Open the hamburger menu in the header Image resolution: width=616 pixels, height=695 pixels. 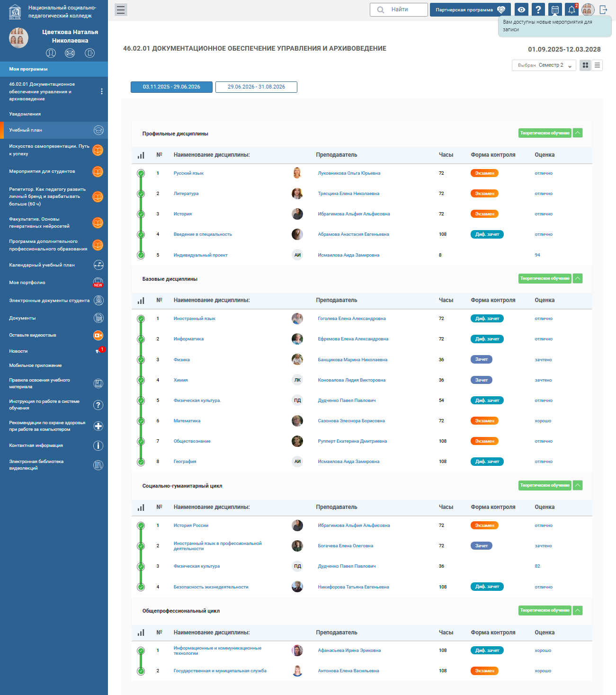pos(121,10)
